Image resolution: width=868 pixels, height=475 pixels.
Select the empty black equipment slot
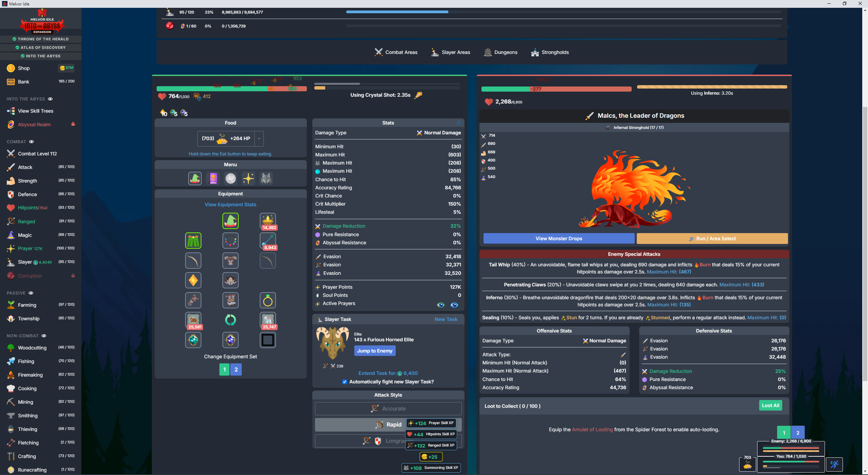[268, 340]
